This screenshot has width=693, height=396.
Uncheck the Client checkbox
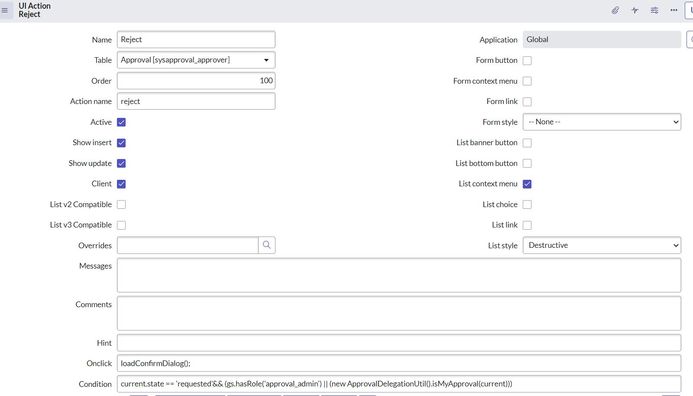pos(122,184)
